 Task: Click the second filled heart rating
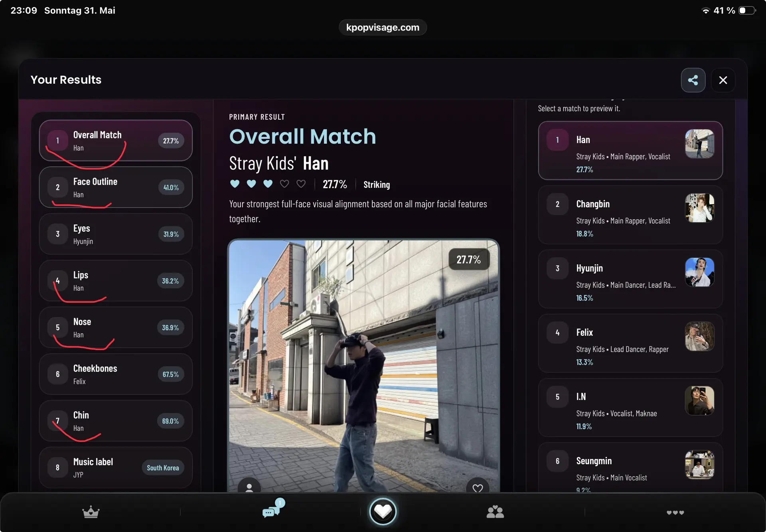[251, 184]
